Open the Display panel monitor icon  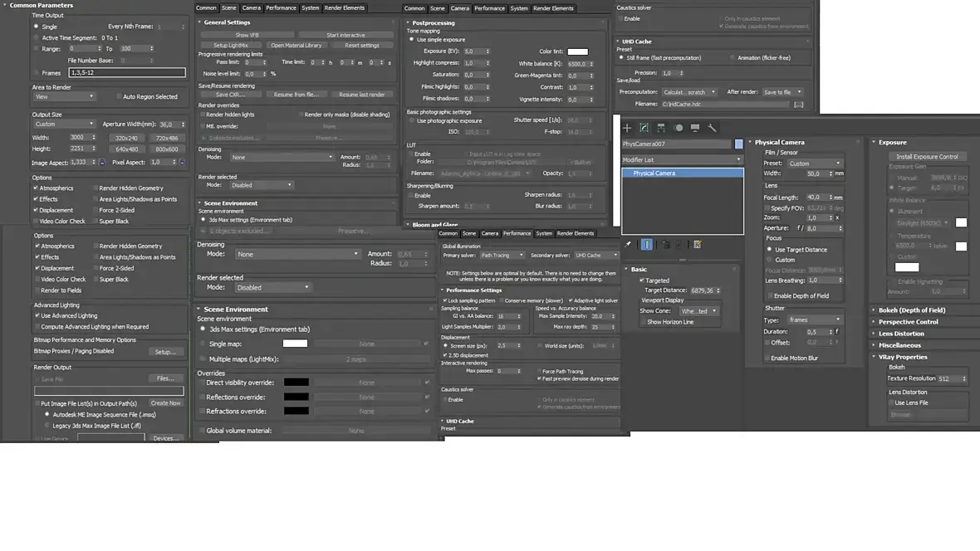click(695, 128)
